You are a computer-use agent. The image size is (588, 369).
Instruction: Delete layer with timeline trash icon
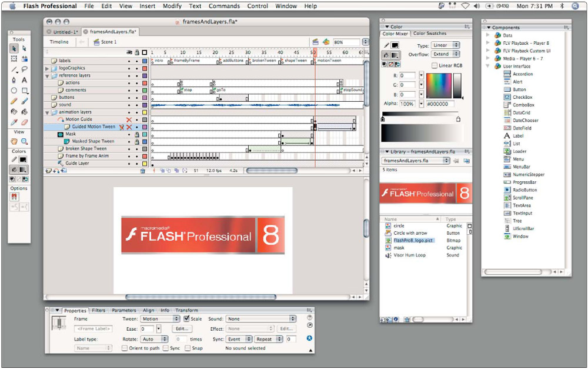click(x=142, y=171)
